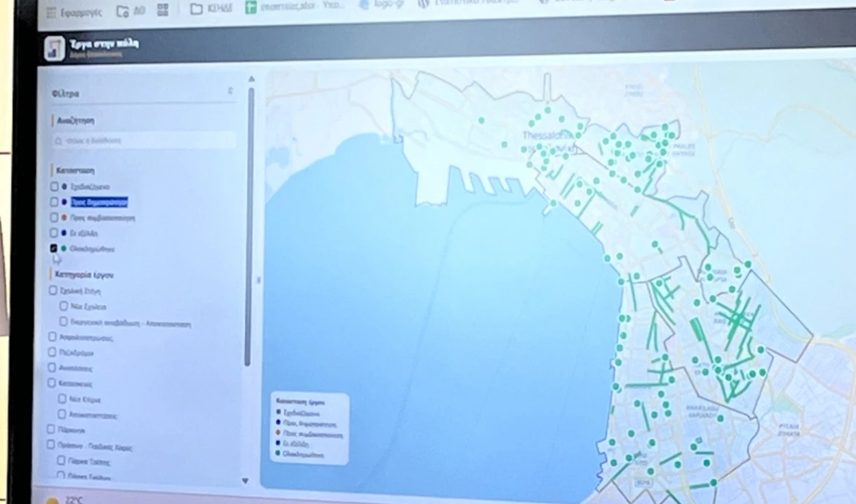The height and width of the screenshot is (504, 856).
Task: Click the filter panel scroll-down arrow
Action: coord(245,481)
